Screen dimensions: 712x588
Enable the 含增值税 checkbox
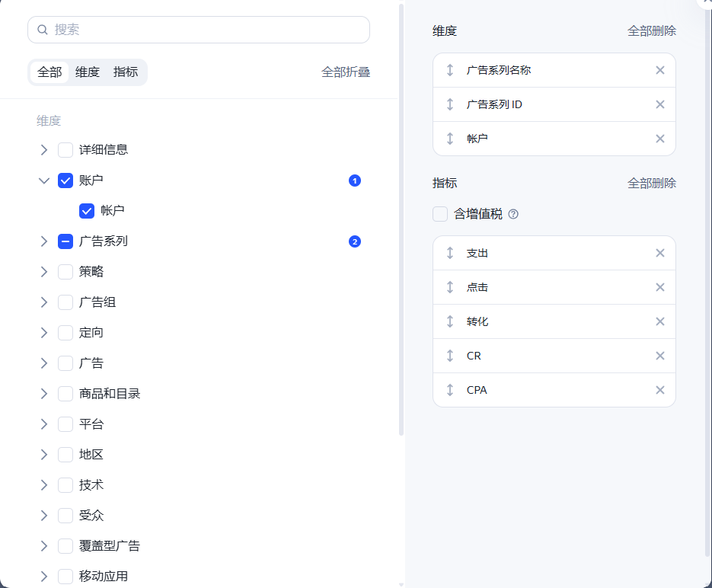coord(440,214)
